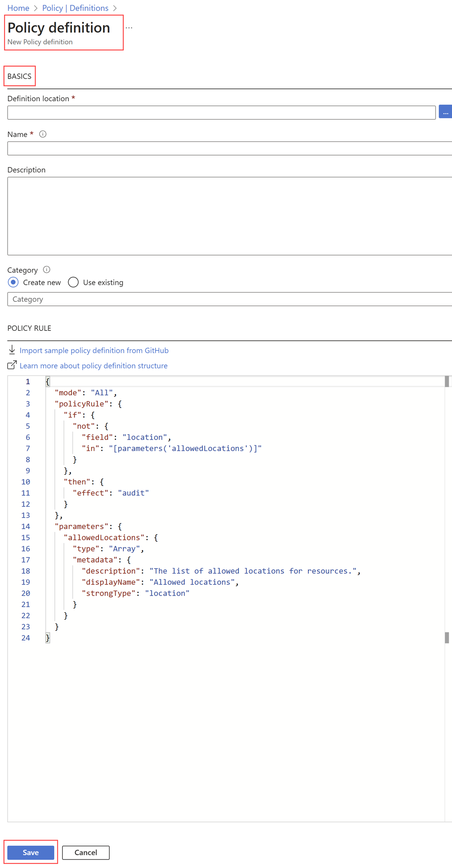Import sample policy definition from GitHub
Screen dimensions: 452x868
(94, 350)
